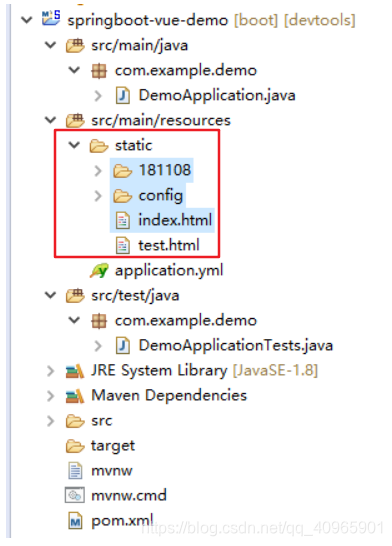Select the pom.xml file name
Viewport: 392px width, 546px height.
pyautogui.click(x=122, y=521)
